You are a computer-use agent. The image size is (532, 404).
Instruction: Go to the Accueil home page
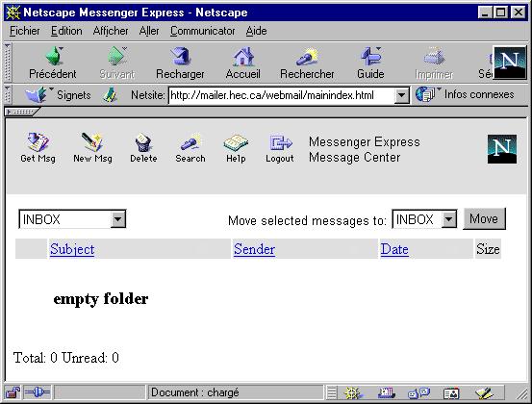point(243,63)
